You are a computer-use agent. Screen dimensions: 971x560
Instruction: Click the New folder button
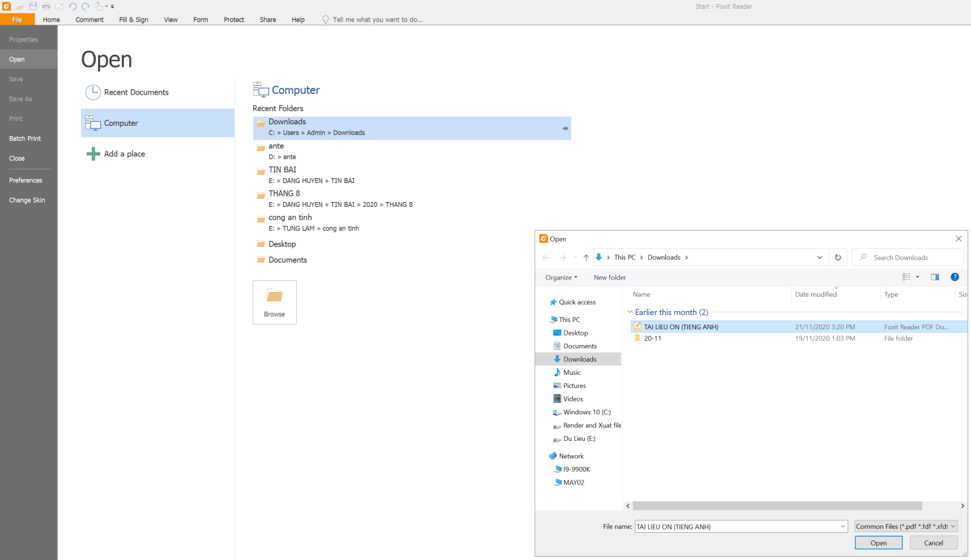[x=609, y=277]
